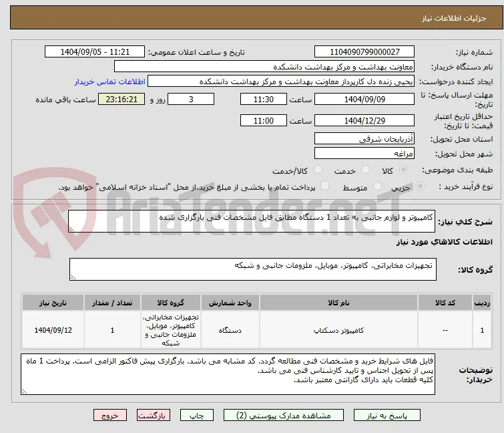Click the announcement date field 1404/09/05 - 11:21
Screen dimensions: 504x433
click(x=95, y=52)
